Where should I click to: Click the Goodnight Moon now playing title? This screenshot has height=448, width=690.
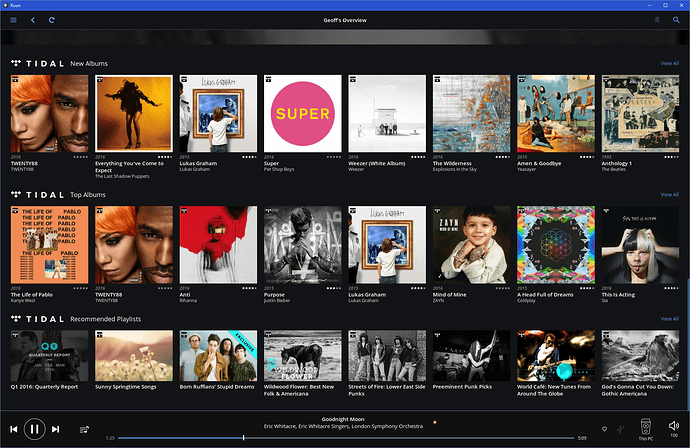(x=343, y=419)
